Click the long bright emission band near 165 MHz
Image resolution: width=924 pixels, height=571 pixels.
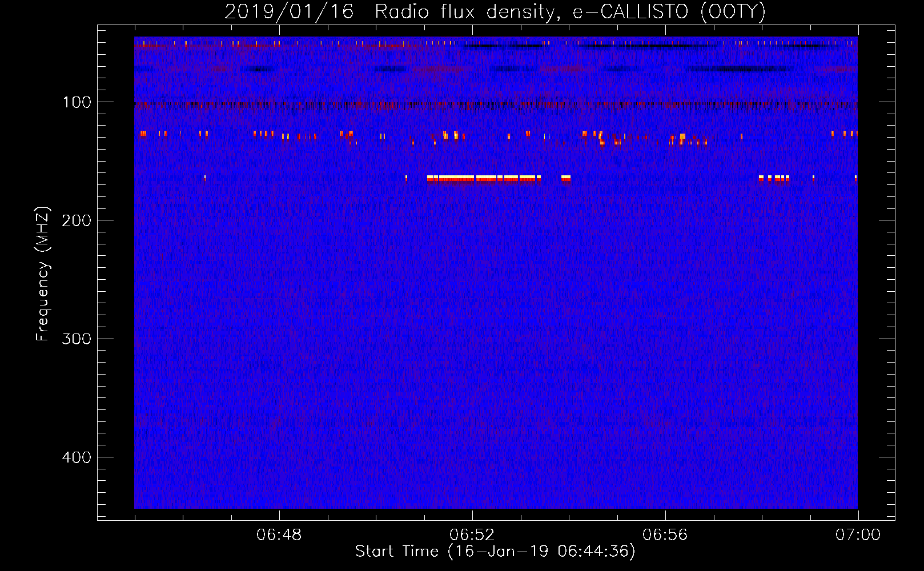coord(484,178)
